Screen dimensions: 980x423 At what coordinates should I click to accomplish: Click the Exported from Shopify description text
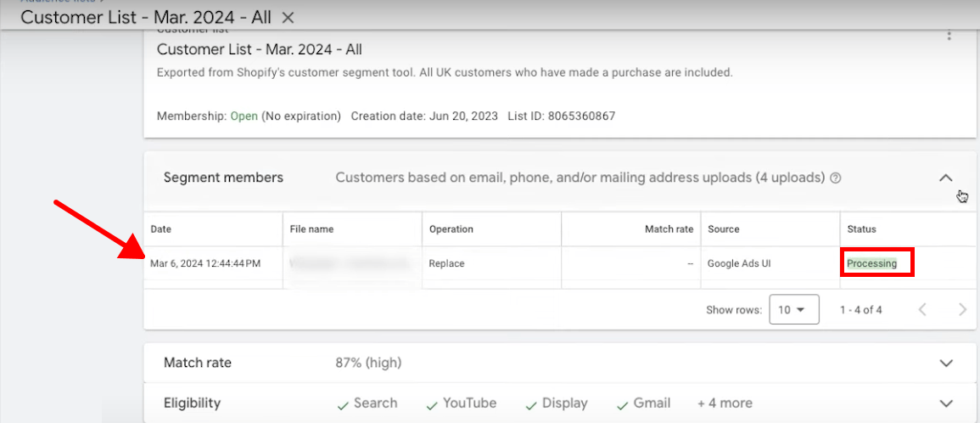445,72
